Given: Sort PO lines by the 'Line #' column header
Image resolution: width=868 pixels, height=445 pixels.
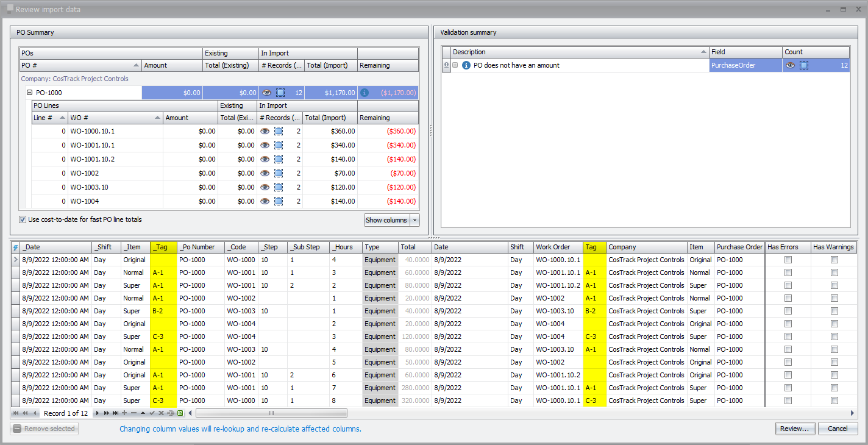Looking at the screenshot, I should tap(49, 118).
